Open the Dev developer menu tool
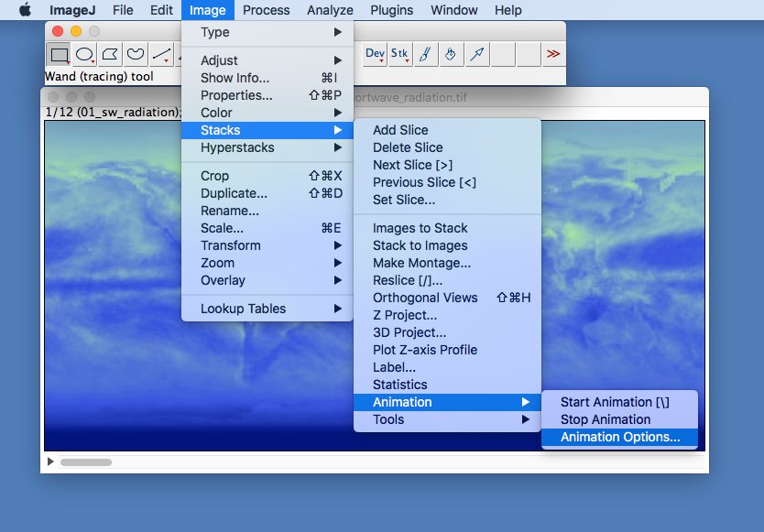This screenshot has height=532, width=764. click(375, 54)
